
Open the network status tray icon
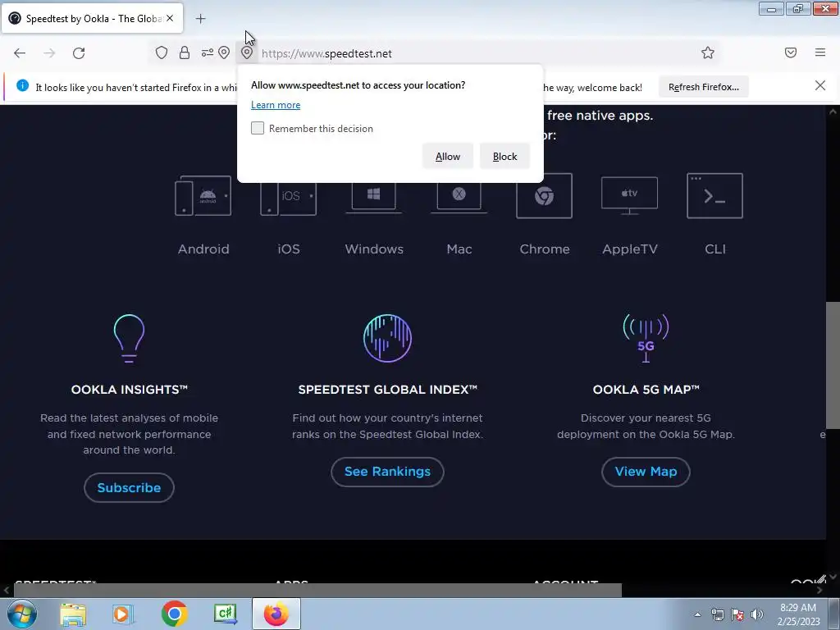(x=717, y=614)
